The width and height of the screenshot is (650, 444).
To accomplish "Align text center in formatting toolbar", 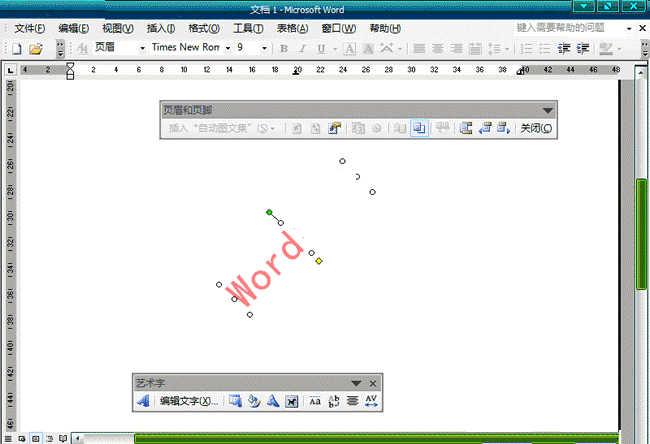I will point(438,49).
